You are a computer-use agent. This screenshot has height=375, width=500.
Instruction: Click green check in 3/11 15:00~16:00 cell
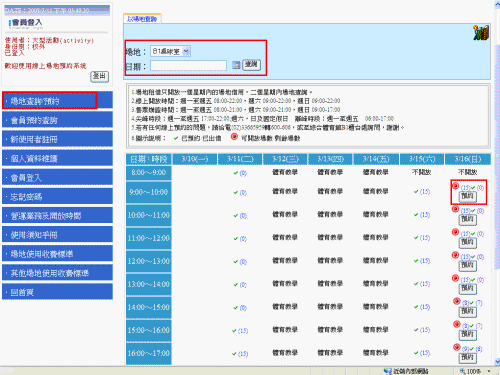(234, 331)
